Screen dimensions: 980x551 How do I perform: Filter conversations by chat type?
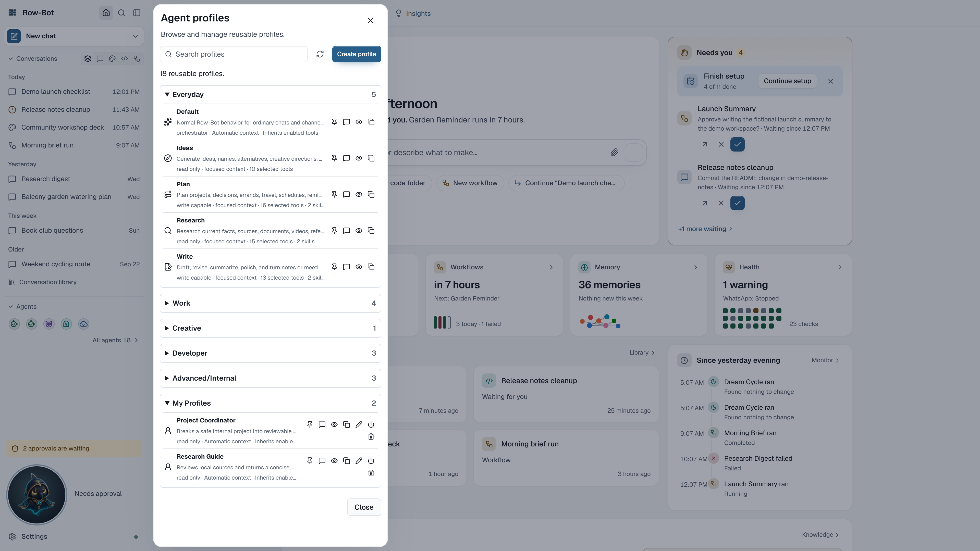coord(100,59)
